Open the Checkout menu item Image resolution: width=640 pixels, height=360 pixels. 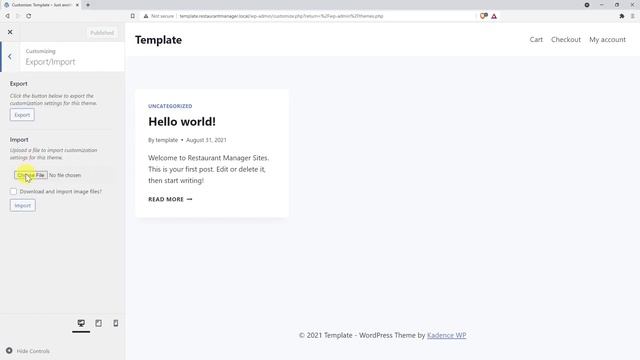click(x=566, y=40)
